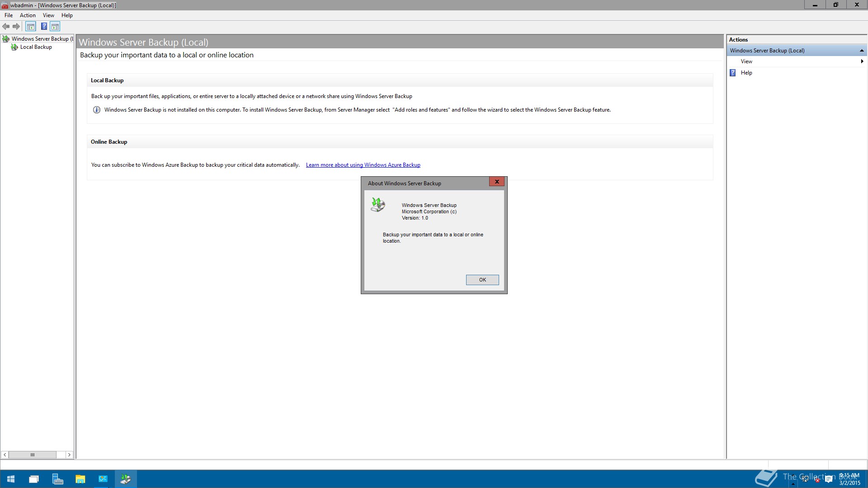Open the Help menu
The image size is (868, 488).
coord(67,15)
